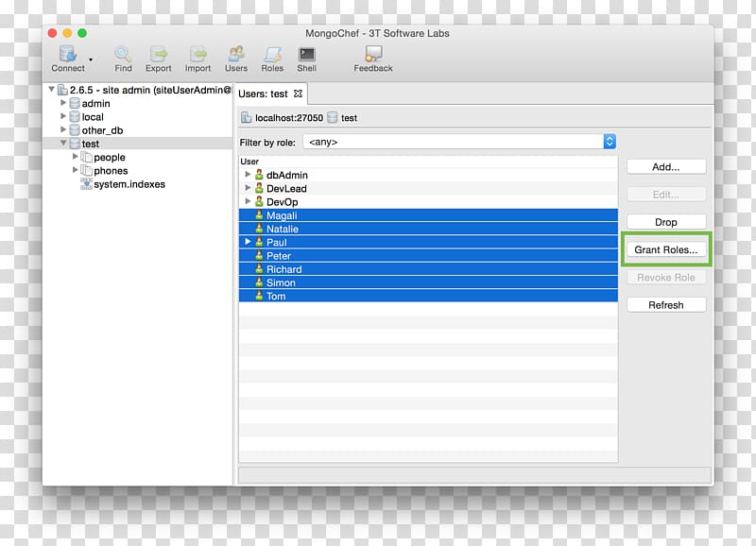The height and width of the screenshot is (546, 756).
Task: Click the phones collection icon
Action: (x=86, y=171)
